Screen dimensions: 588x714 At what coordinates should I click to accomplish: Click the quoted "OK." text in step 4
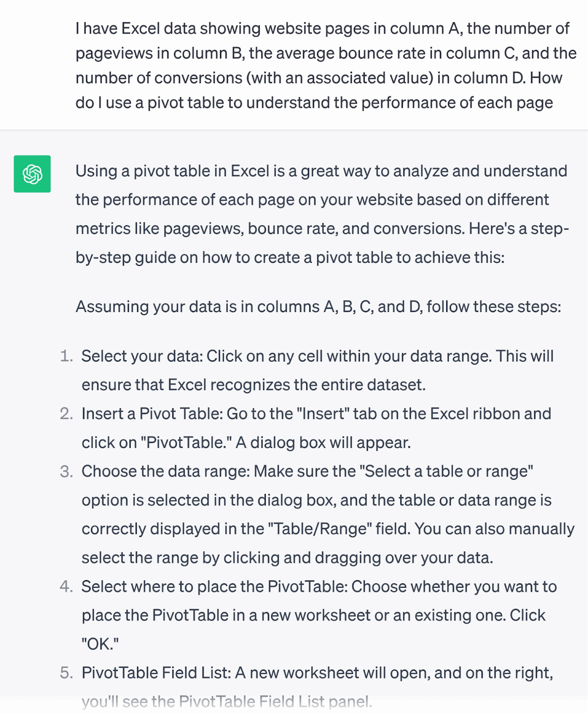point(100,644)
